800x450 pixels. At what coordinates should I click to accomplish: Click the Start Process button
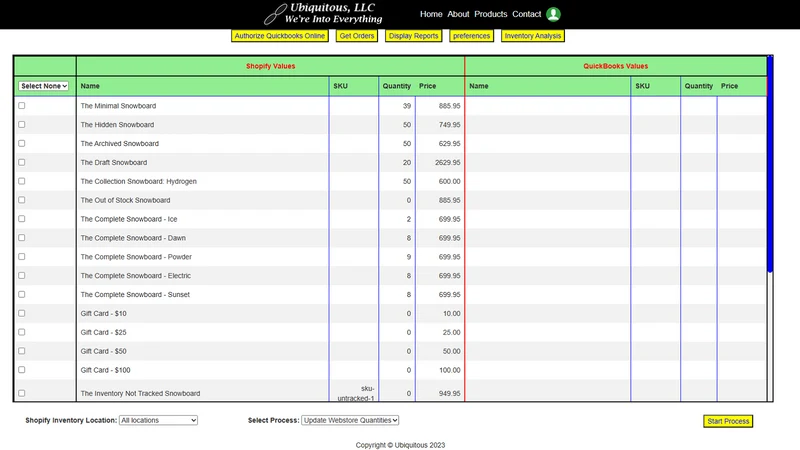click(x=728, y=421)
